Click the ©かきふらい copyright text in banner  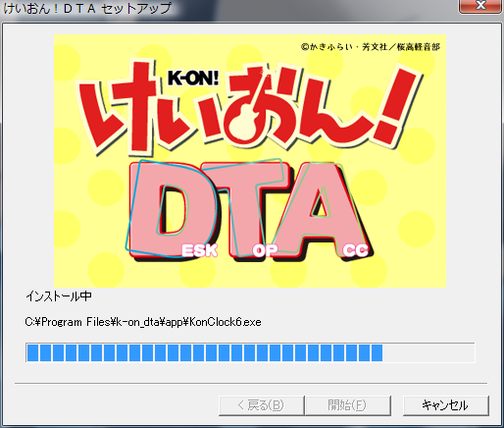click(371, 47)
